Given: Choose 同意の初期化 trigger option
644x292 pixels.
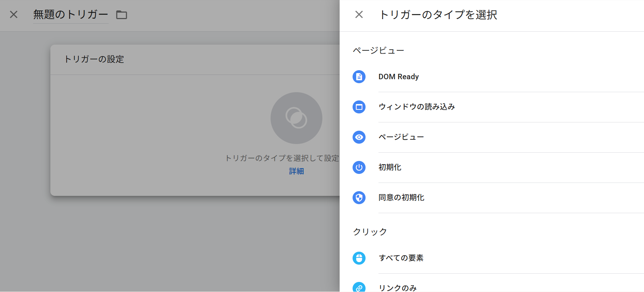Looking at the screenshot, I should 401,198.
